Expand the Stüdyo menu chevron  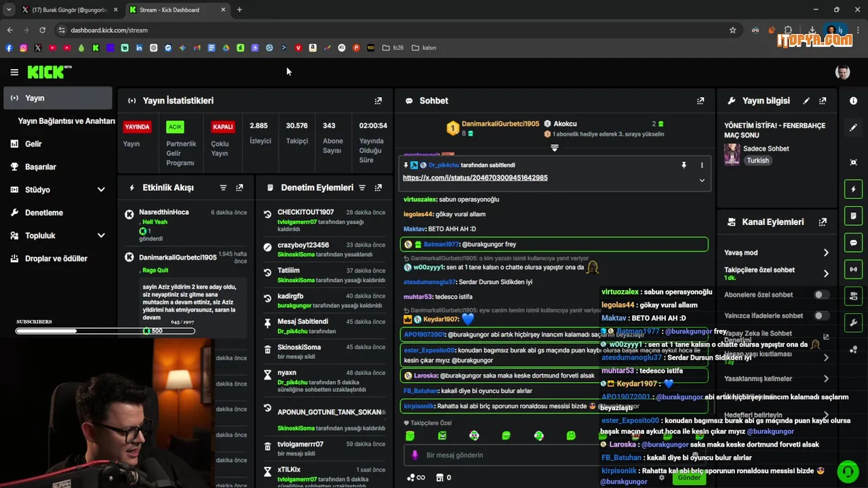click(101, 190)
